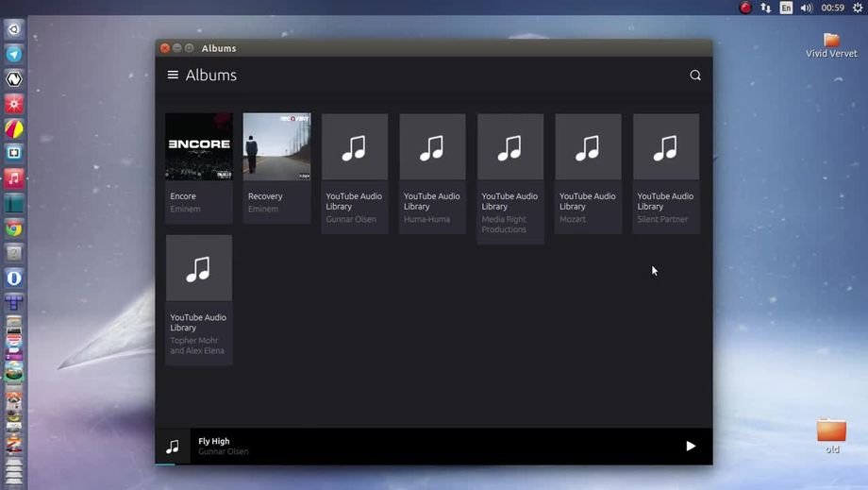Open the Recovery album cover
The width and height of the screenshot is (868, 490).
(x=276, y=147)
